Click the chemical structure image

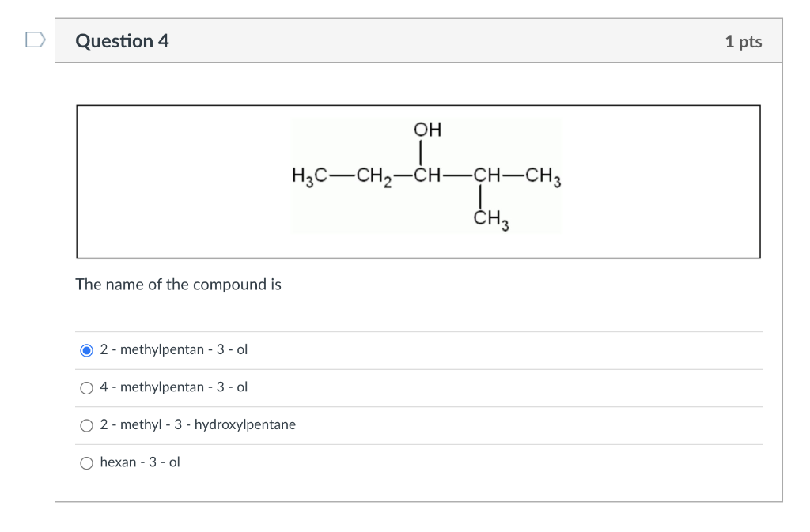[426, 175]
